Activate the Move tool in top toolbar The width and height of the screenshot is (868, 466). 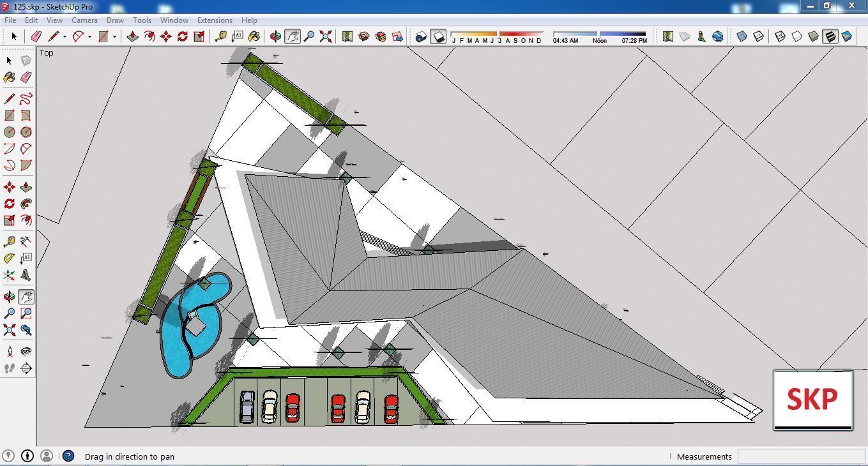coord(166,36)
